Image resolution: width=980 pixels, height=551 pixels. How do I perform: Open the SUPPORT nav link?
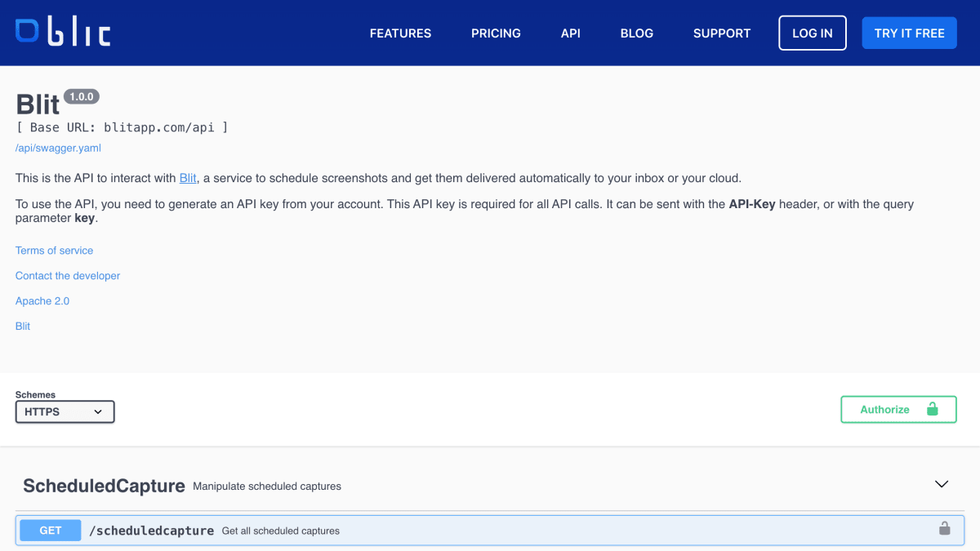pyautogui.click(x=722, y=33)
